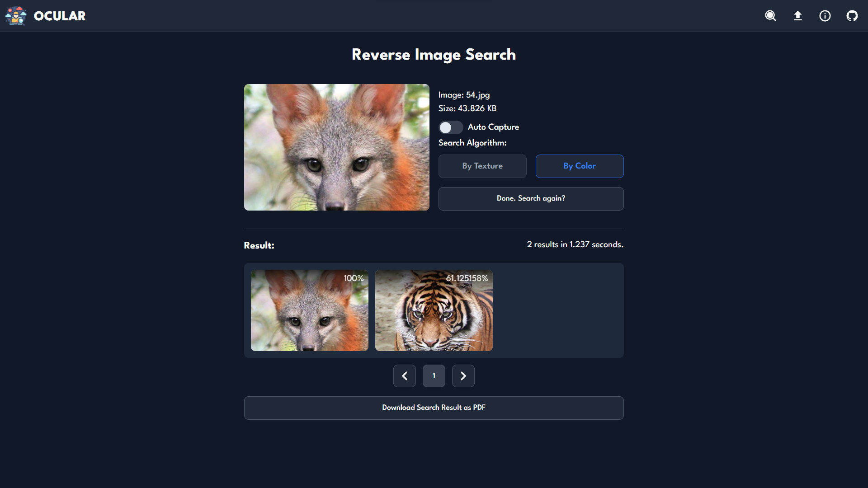Click the upload icon in navbar

point(798,16)
